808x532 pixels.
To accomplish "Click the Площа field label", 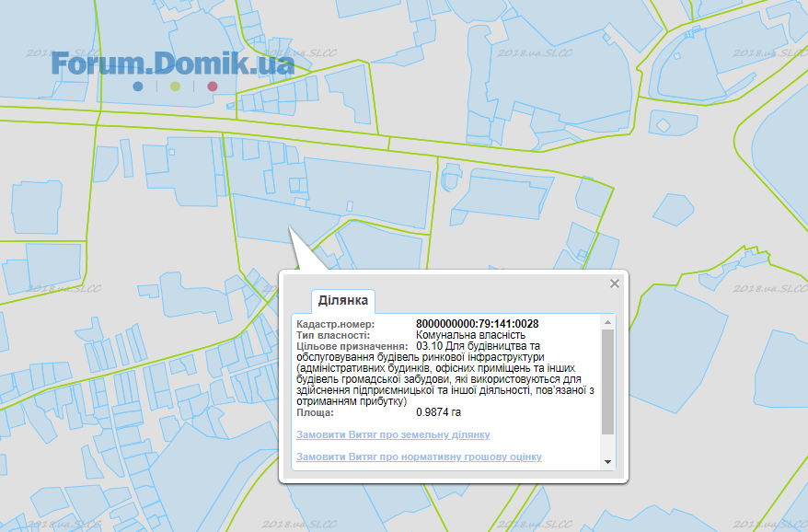I will coord(315,413).
